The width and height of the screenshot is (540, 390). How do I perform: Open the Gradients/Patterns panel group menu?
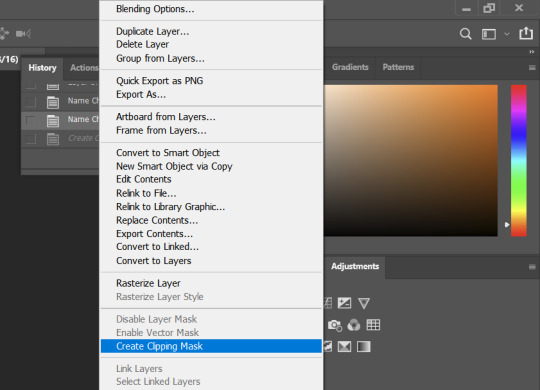click(x=532, y=68)
